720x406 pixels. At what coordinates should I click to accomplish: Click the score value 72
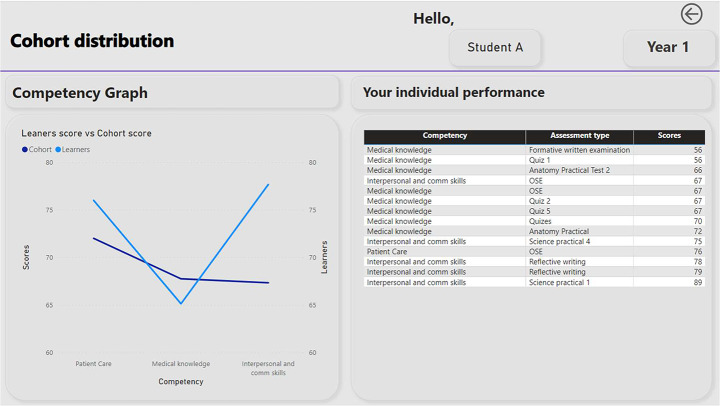click(x=698, y=231)
